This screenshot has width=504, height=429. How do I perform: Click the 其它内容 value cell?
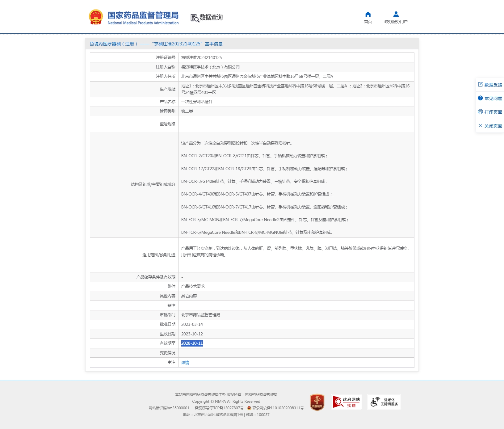point(189,296)
